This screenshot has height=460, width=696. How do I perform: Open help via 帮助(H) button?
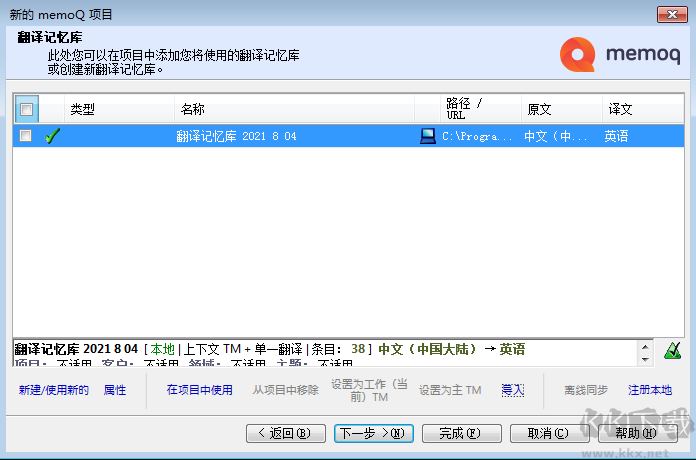point(637,433)
